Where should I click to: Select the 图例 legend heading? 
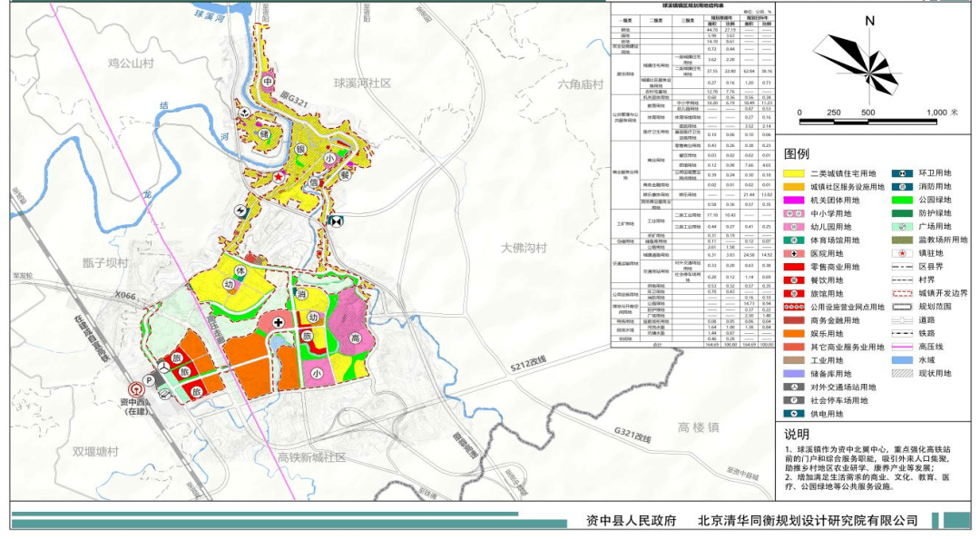[797, 154]
